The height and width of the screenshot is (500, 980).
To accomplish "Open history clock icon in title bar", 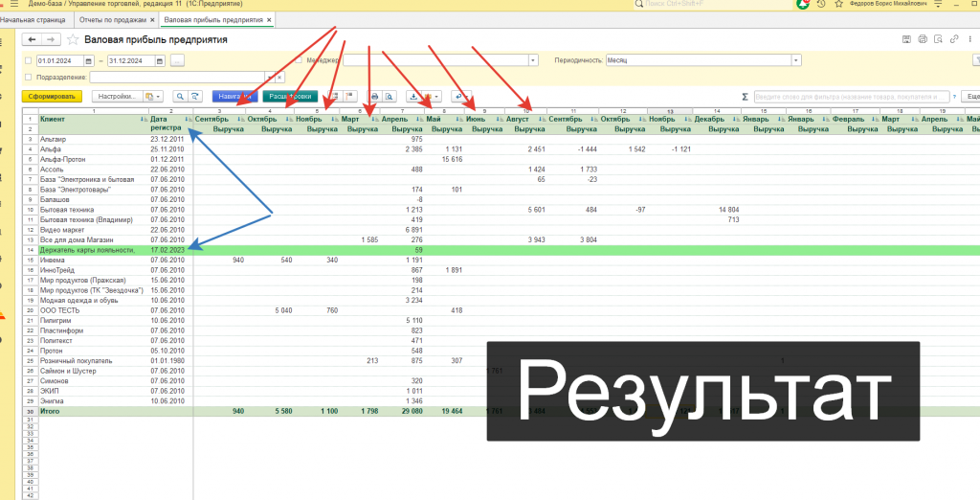I will pyautogui.click(x=820, y=4).
